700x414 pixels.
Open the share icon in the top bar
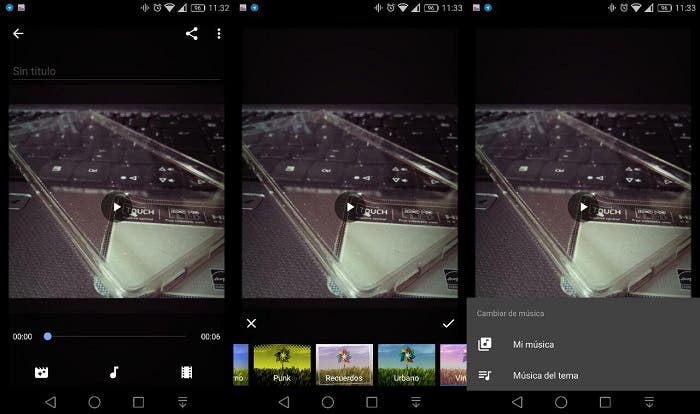coord(192,34)
